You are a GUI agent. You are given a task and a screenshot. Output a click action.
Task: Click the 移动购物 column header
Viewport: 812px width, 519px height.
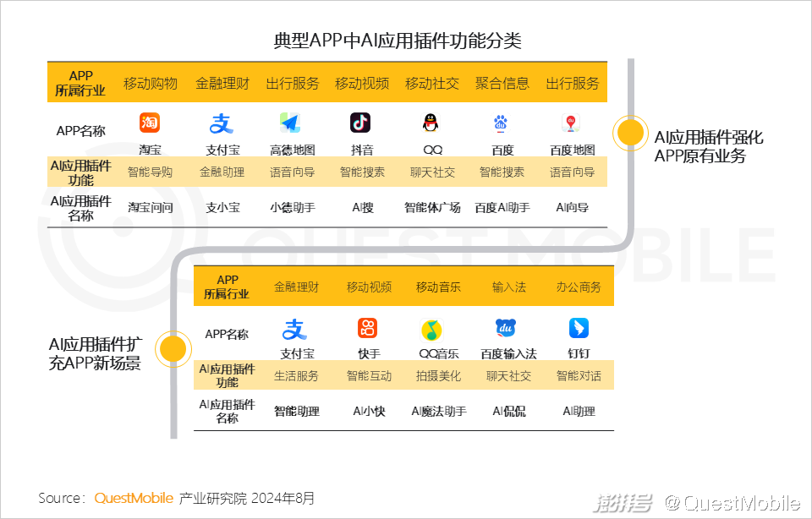151,83
